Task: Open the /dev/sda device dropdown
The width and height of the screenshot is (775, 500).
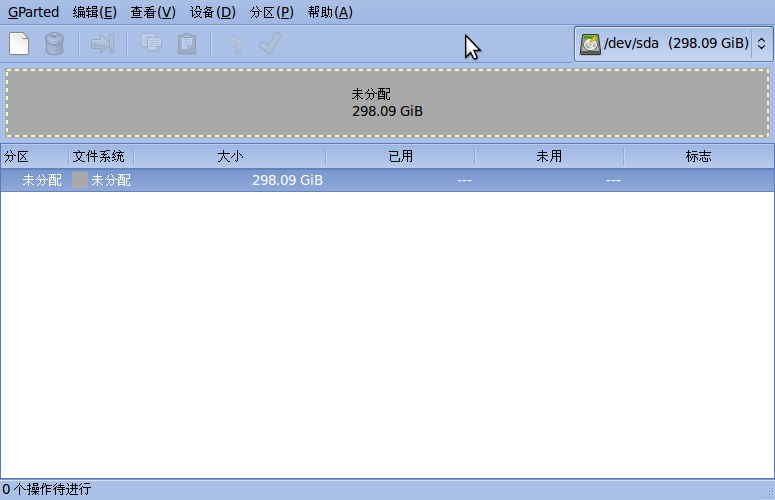Action: 673,44
